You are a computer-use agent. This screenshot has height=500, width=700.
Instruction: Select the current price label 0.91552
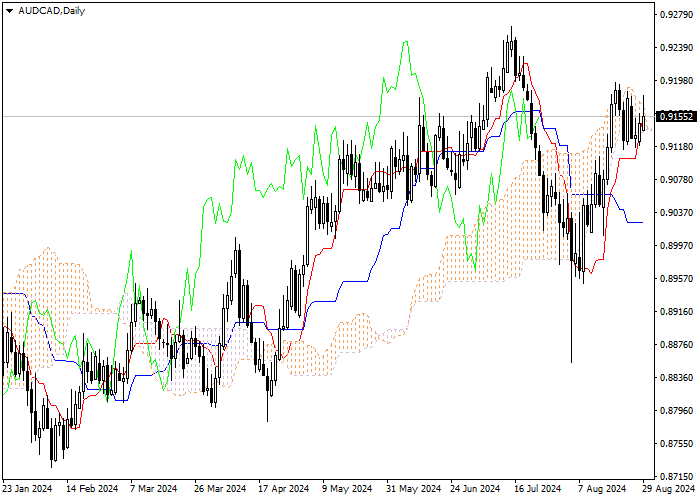(677, 117)
